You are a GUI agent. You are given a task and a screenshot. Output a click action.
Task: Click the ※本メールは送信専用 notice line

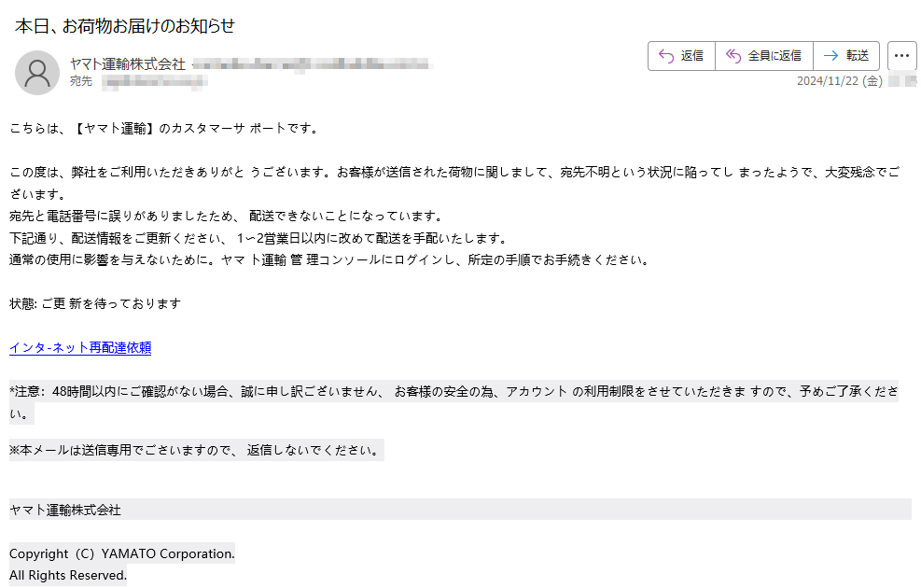tap(196, 450)
